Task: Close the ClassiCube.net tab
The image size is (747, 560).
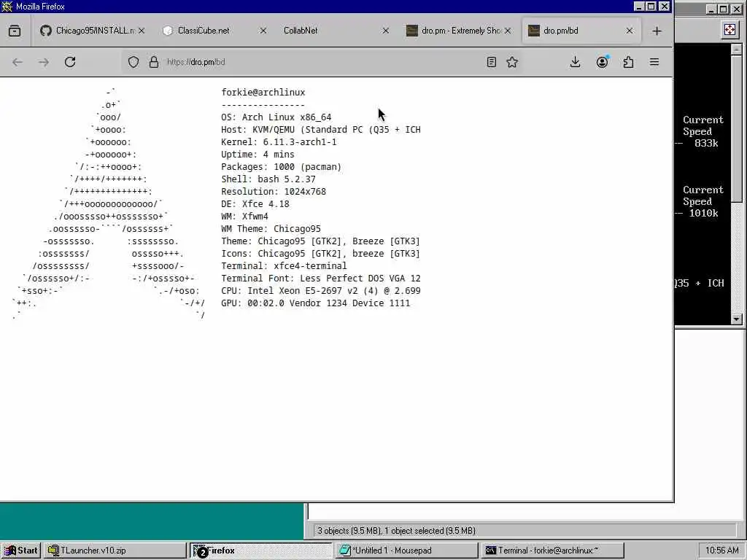Action: pos(263,31)
